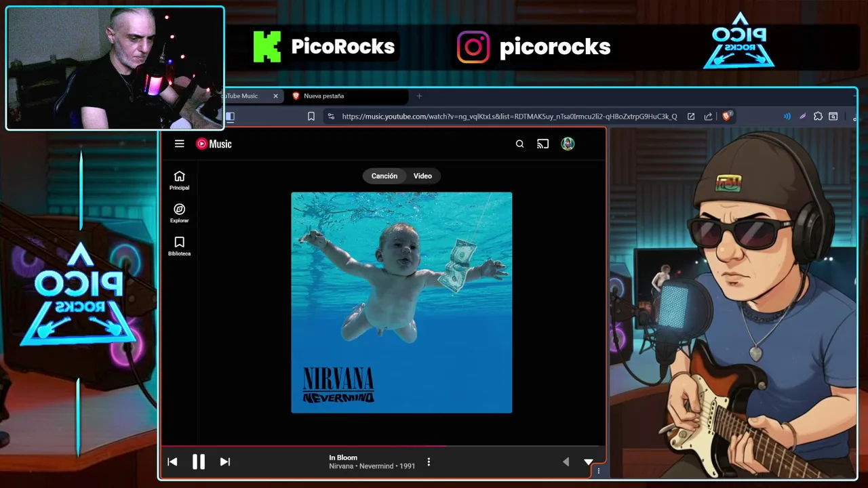
Task: Open the YouTube Music hamburger menu
Action: (179, 144)
